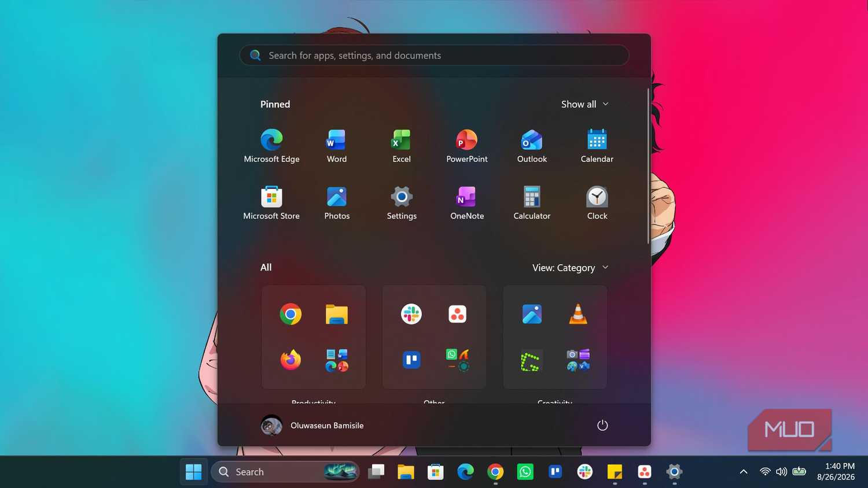Open the Productivity category group of more apps
The image size is (868, 488).
tap(336, 360)
